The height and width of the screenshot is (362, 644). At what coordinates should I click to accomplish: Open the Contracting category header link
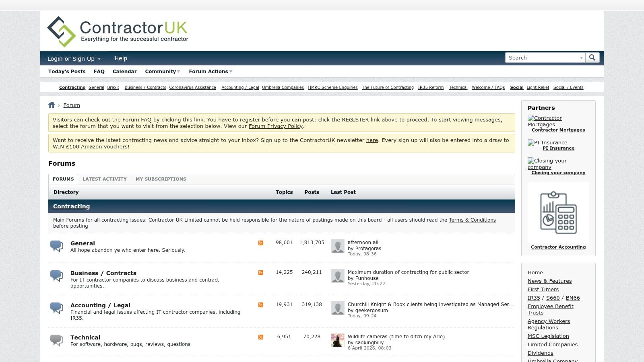[71, 206]
